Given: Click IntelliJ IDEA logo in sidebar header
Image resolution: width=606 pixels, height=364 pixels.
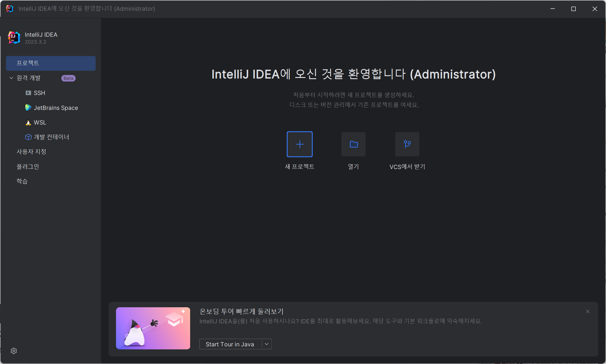Looking at the screenshot, I should coord(14,38).
